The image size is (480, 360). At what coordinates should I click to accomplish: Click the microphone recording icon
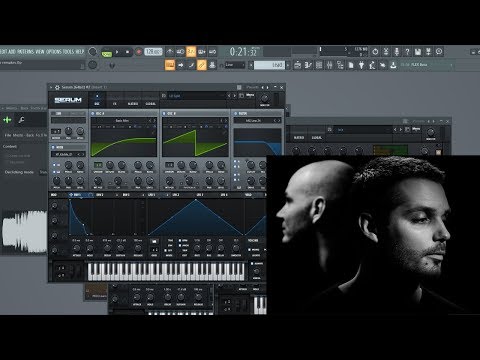pos(396,52)
